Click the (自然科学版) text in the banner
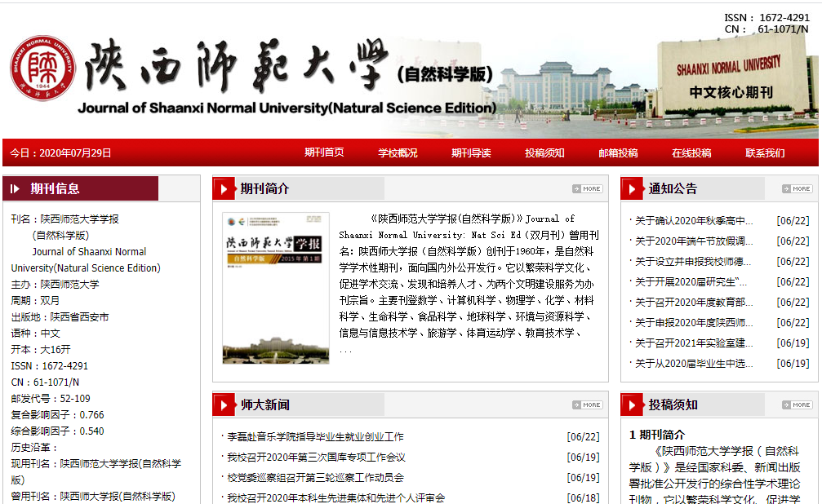Viewport: 822px width, 504px height. 445,74
